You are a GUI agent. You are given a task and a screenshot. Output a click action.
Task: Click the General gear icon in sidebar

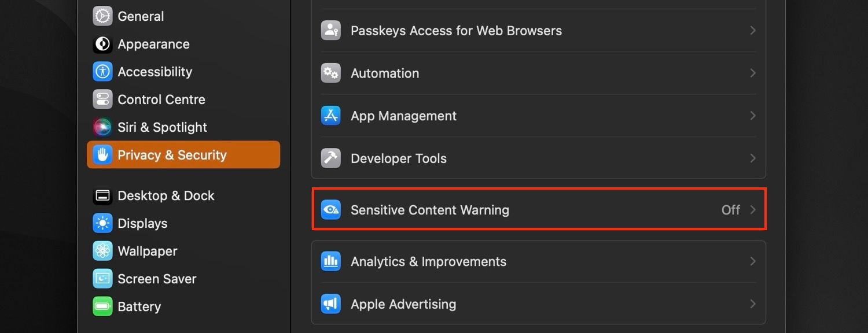[x=102, y=16]
